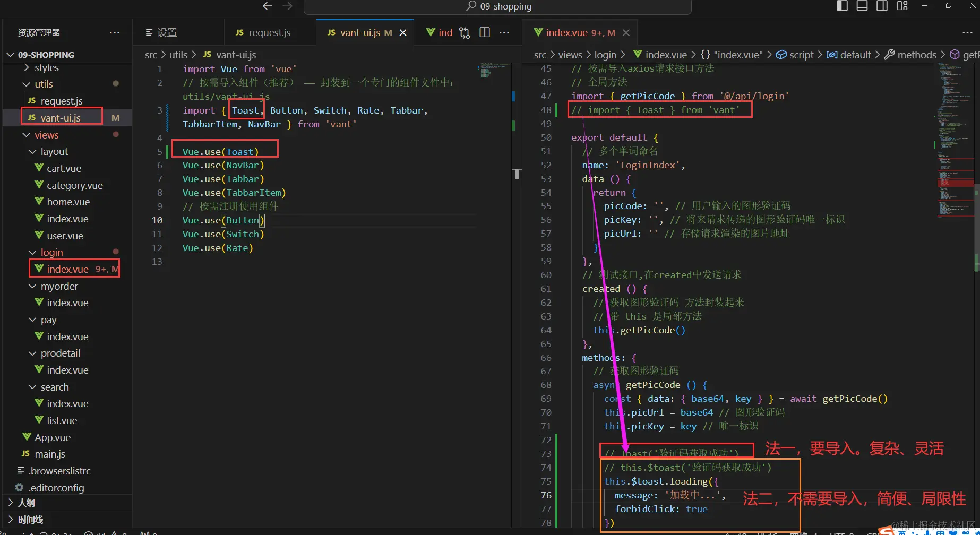Open user.vue file
980x535 pixels.
[x=65, y=236]
